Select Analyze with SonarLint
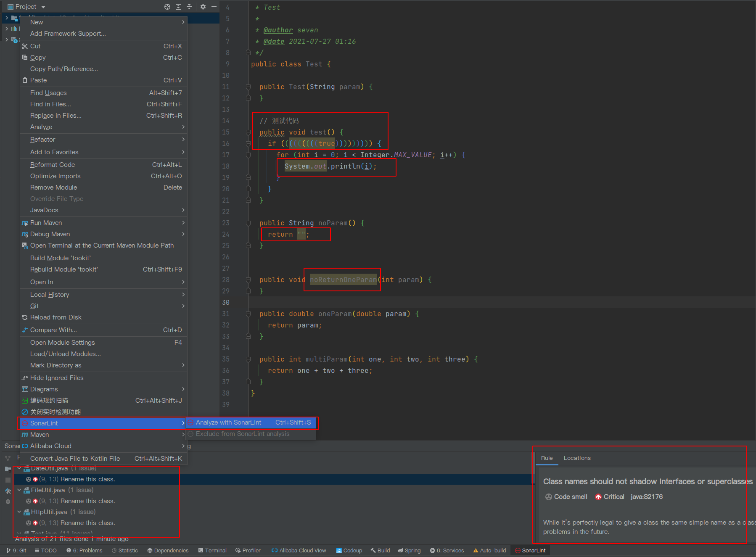Viewport: 756px width, 557px height. (251, 422)
